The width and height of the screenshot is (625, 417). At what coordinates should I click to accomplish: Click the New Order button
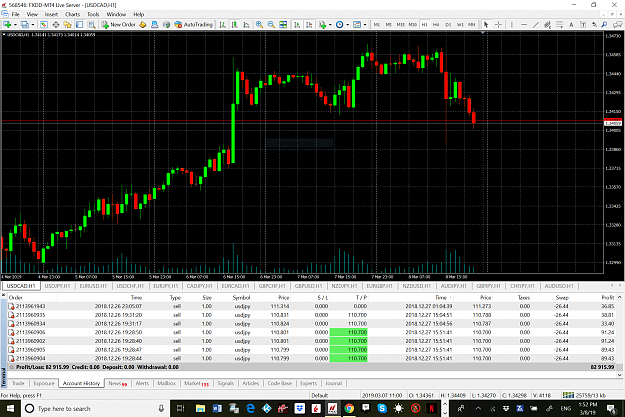119,25
